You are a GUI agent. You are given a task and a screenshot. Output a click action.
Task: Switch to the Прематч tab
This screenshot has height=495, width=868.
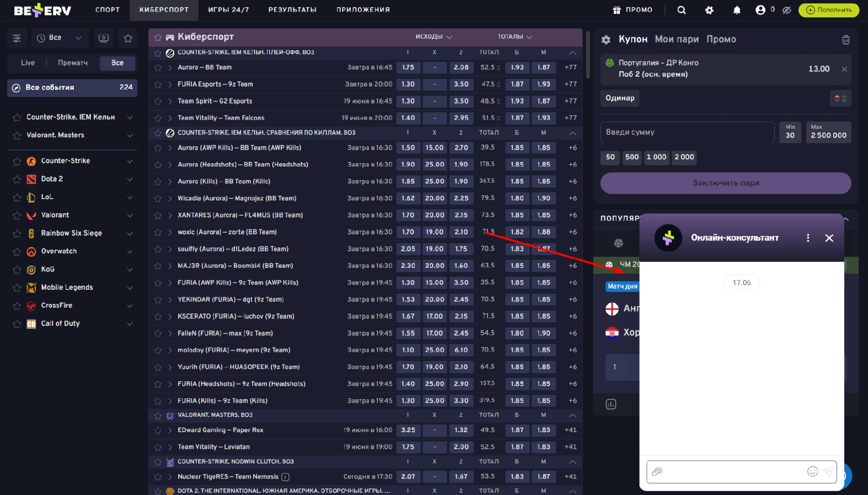pyautogui.click(x=73, y=63)
